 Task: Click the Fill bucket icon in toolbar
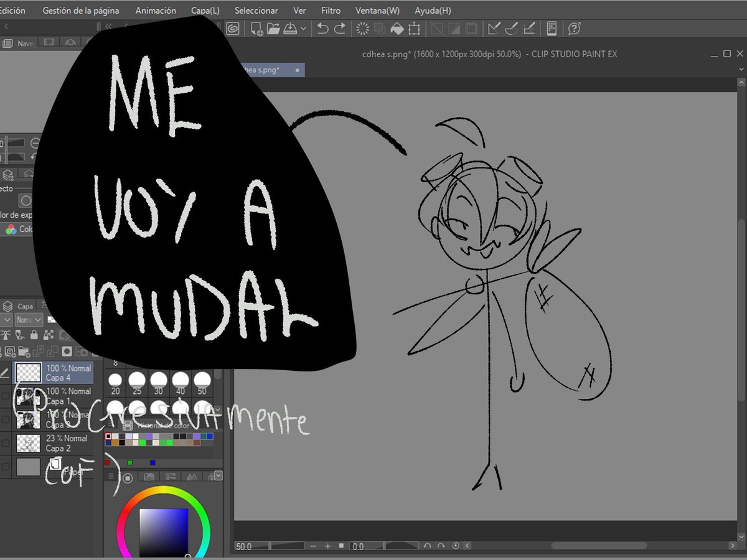[x=397, y=29]
